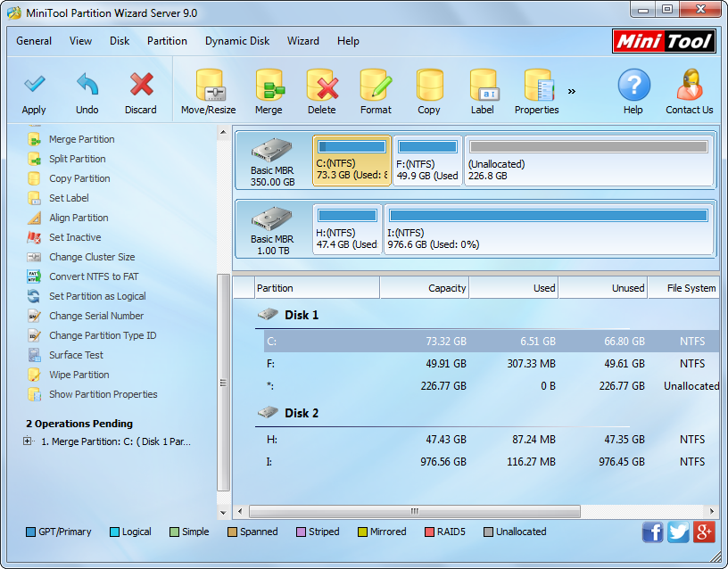Screen dimensions: 728x569
Task: Click the Align Partition sidebar icon
Action: [34, 218]
